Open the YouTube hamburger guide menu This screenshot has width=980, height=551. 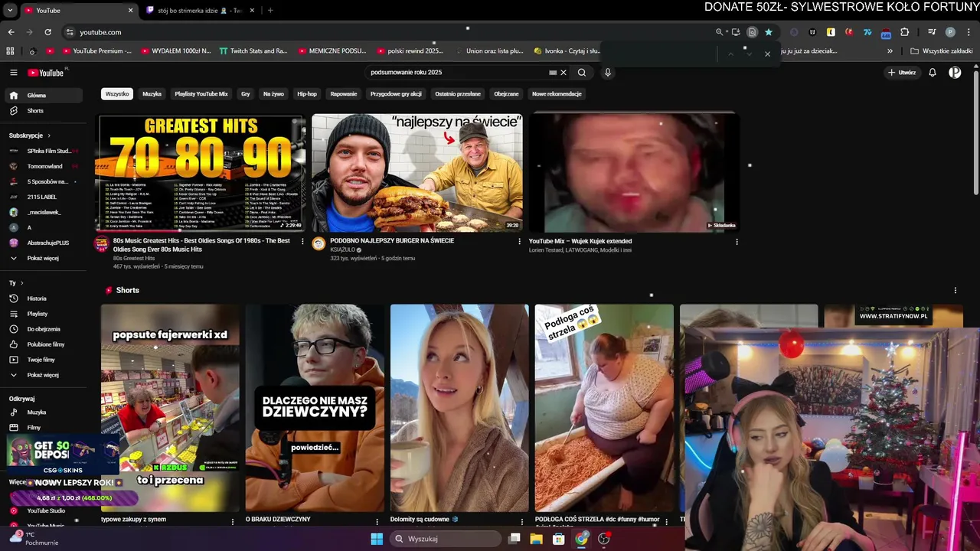coord(13,73)
